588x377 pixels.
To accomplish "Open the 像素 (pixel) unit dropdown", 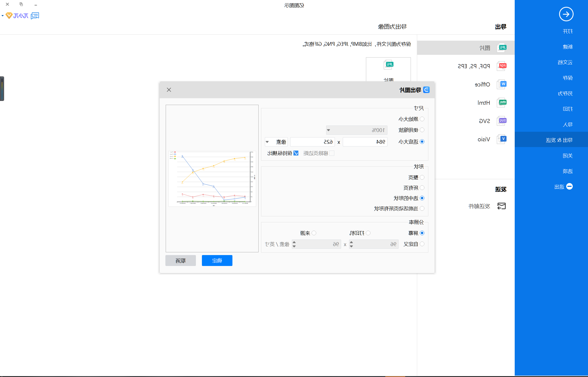I will click(276, 142).
